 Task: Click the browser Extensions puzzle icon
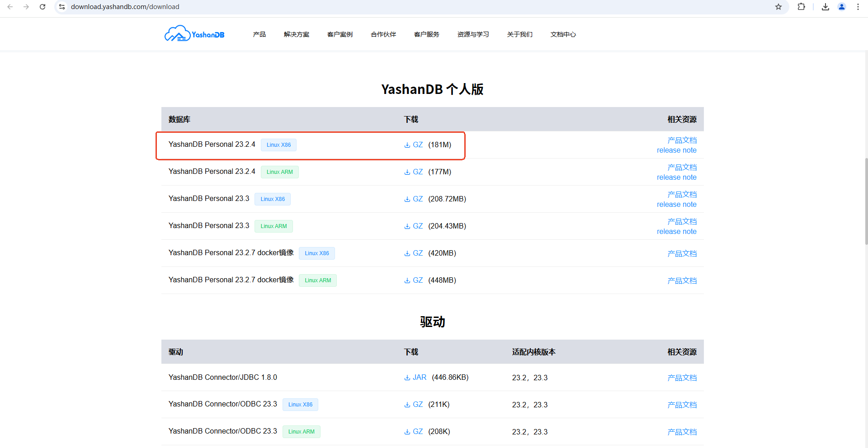coord(801,7)
